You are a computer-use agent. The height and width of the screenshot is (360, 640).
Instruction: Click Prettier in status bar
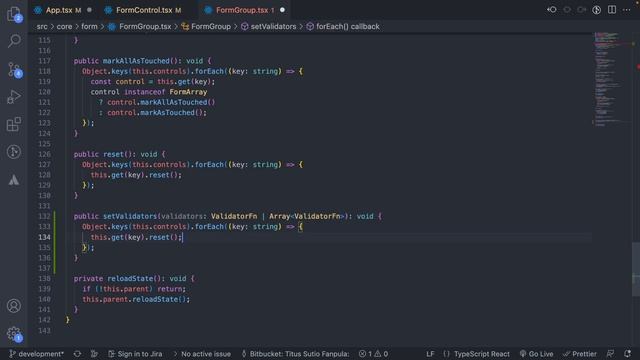tap(580, 354)
